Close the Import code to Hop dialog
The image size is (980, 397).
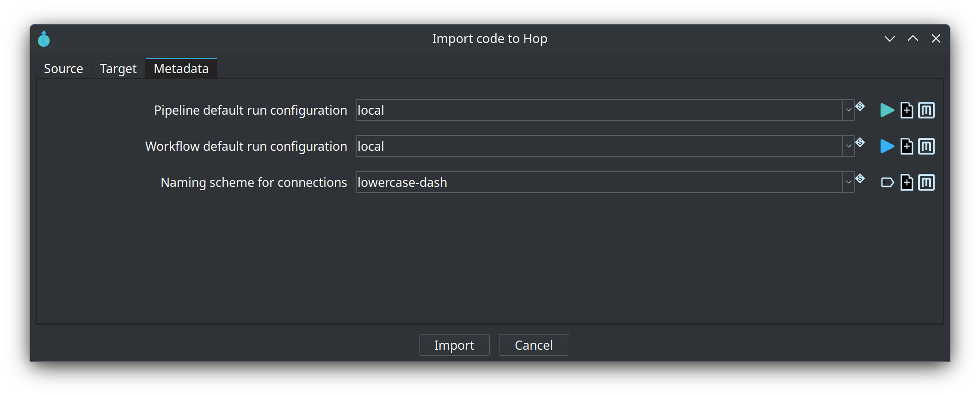tap(936, 38)
